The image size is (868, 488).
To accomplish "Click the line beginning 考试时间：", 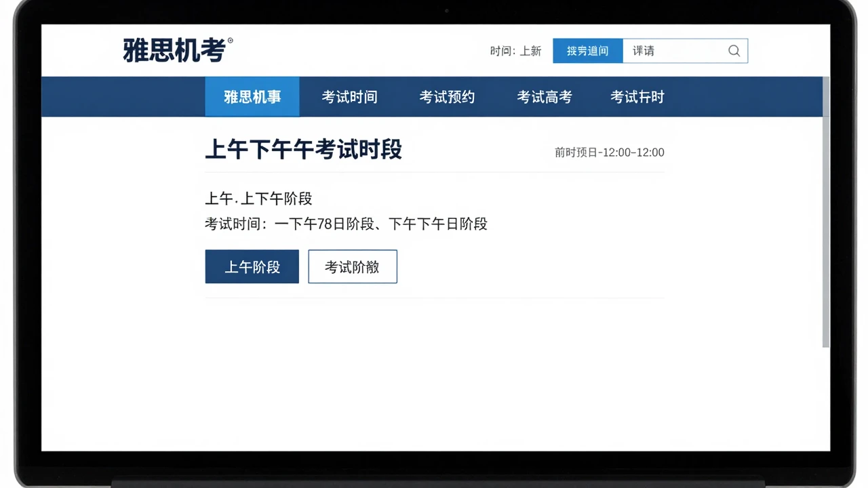I will tap(346, 224).
